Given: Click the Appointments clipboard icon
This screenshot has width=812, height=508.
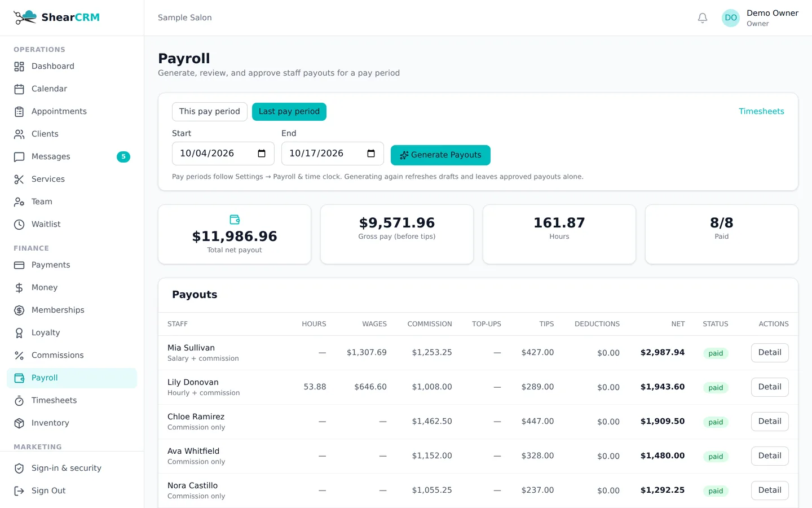Looking at the screenshot, I should tap(19, 112).
